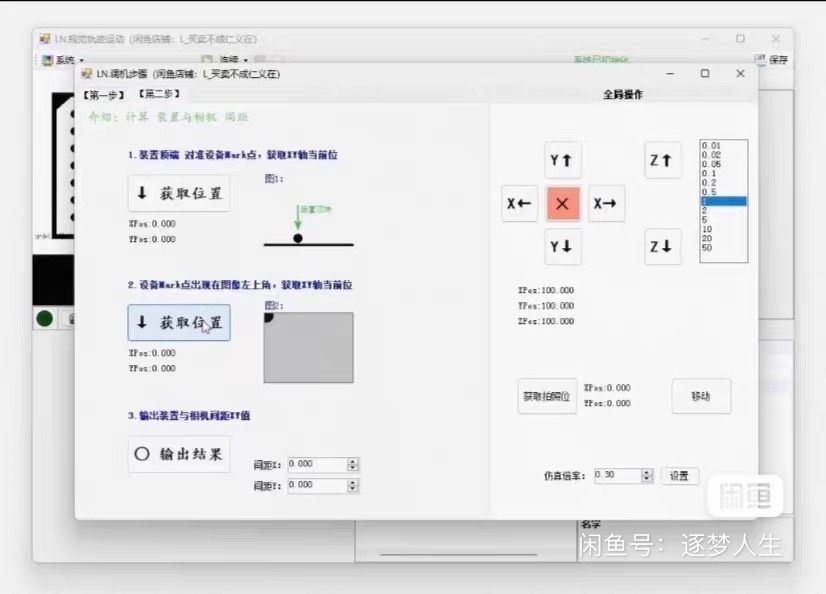This screenshot has height=594, width=826.
Task: Select step size 10 in list
Action: pos(723,229)
